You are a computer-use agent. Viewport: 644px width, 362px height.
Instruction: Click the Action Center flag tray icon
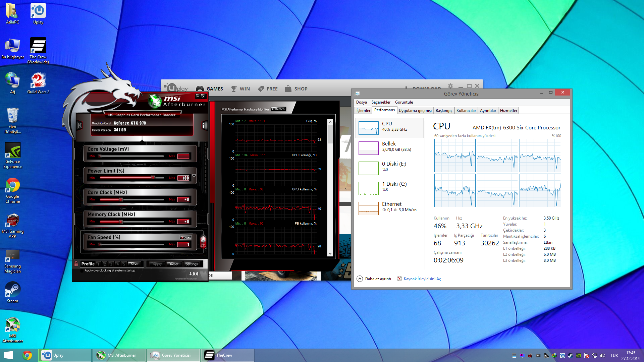(x=586, y=356)
